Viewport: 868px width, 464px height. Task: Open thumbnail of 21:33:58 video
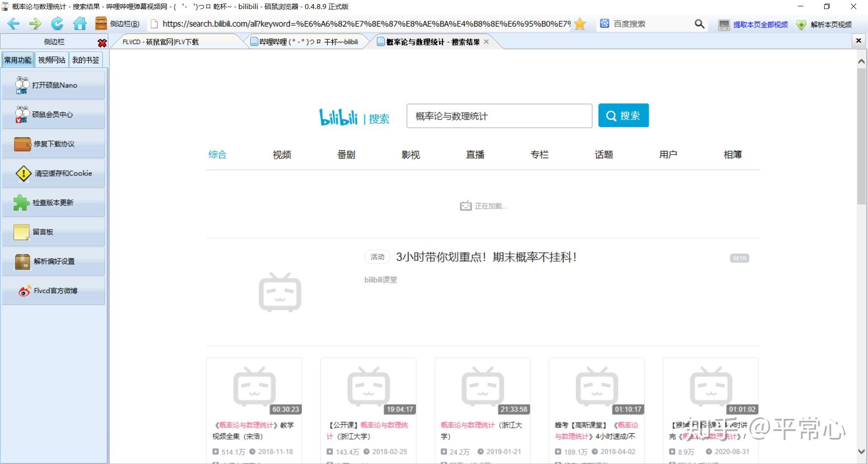coord(482,387)
